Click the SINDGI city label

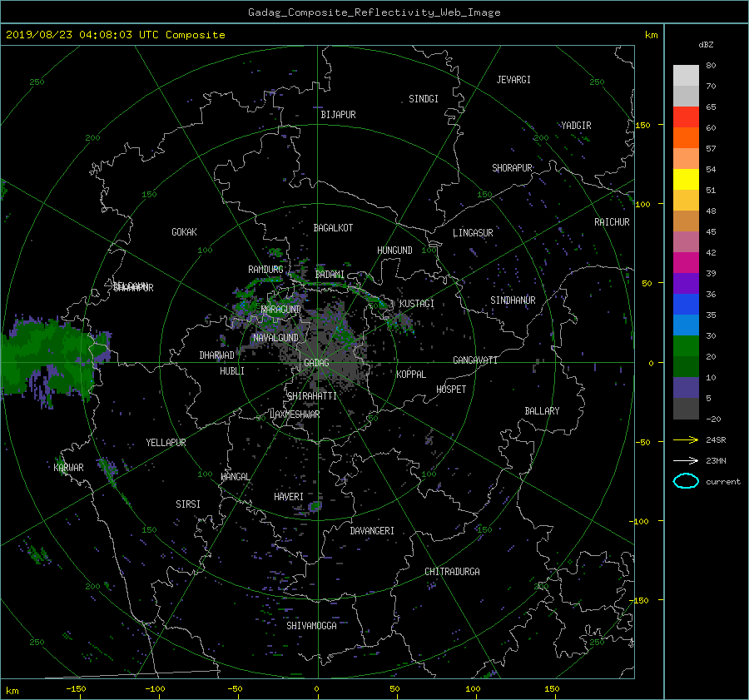tap(424, 99)
